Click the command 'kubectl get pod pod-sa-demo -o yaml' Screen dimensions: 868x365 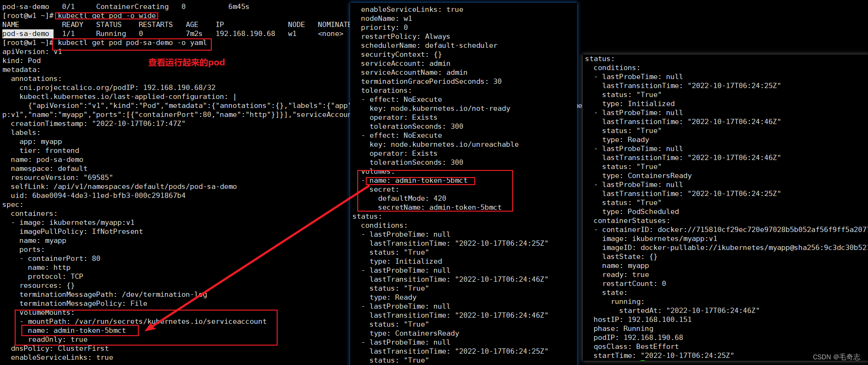[132, 43]
